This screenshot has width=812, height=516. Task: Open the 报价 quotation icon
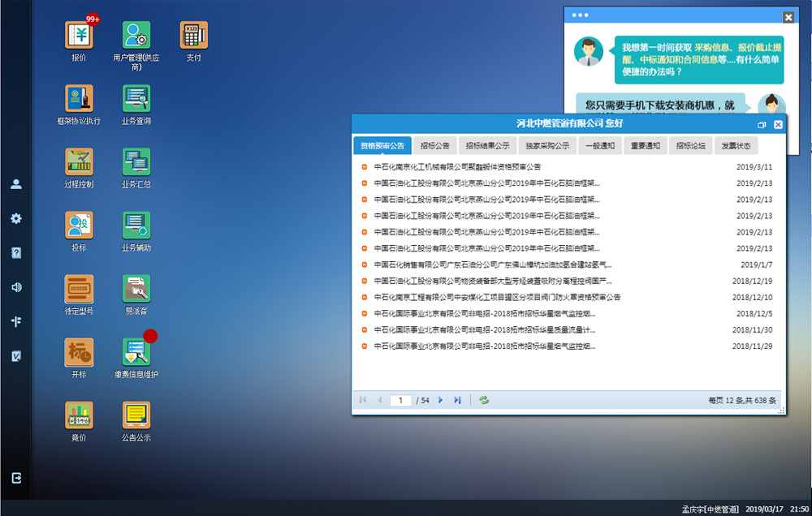[x=79, y=36]
